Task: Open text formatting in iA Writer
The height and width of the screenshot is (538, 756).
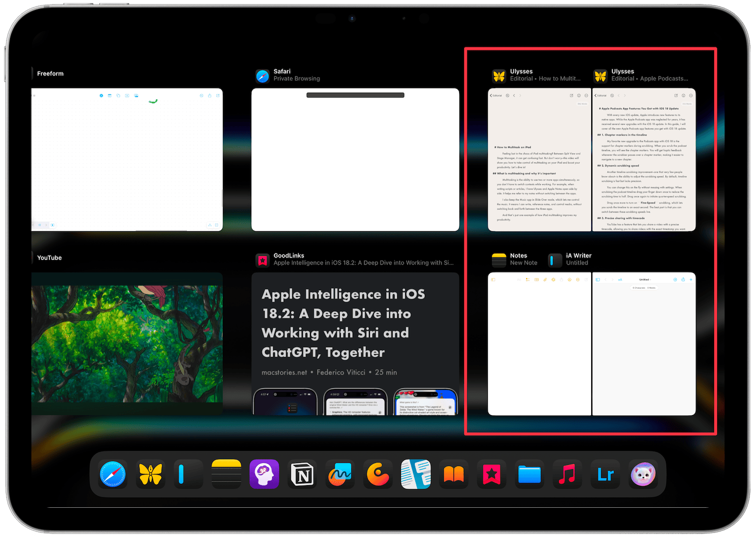Action: click(620, 279)
